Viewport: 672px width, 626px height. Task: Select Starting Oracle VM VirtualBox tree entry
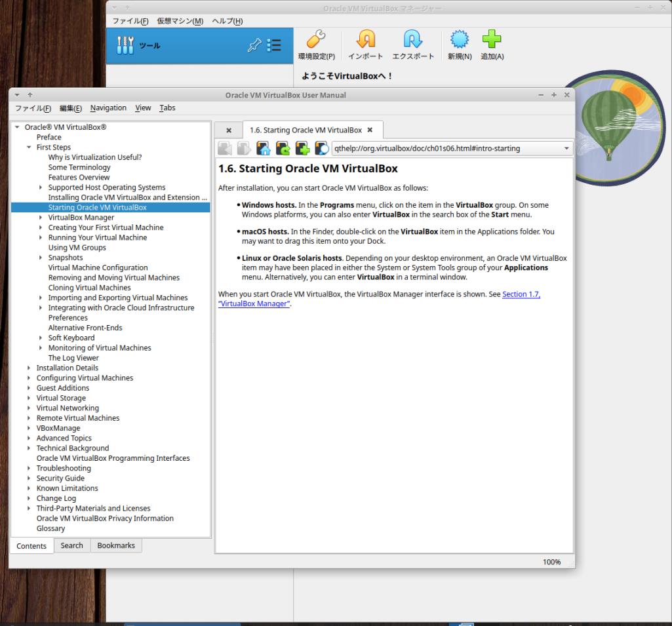point(97,207)
